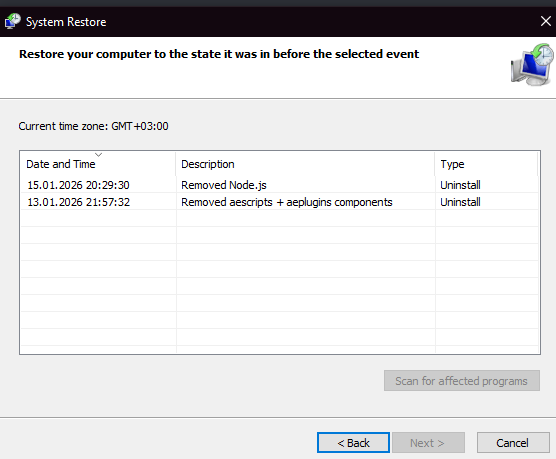The height and width of the screenshot is (459, 556).
Task: Sort by Description column header
Action: tap(305, 164)
